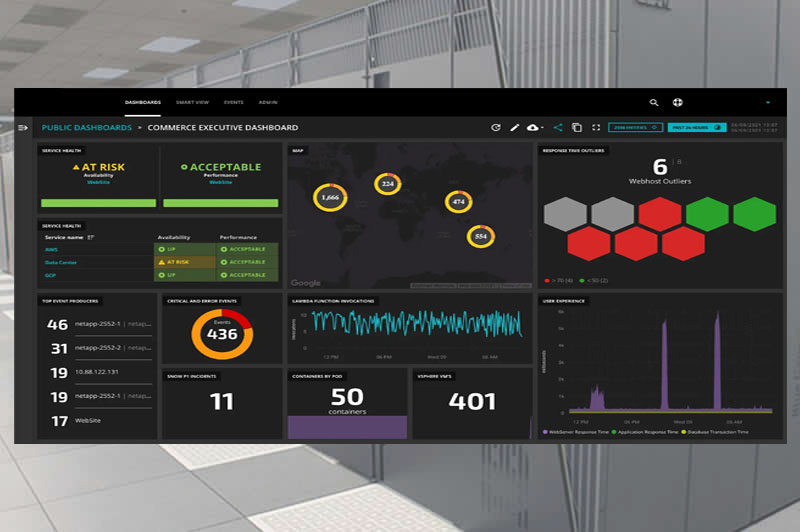Go to the Admin tab
The width and height of the screenshot is (800, 532).
tap(267, 102)
